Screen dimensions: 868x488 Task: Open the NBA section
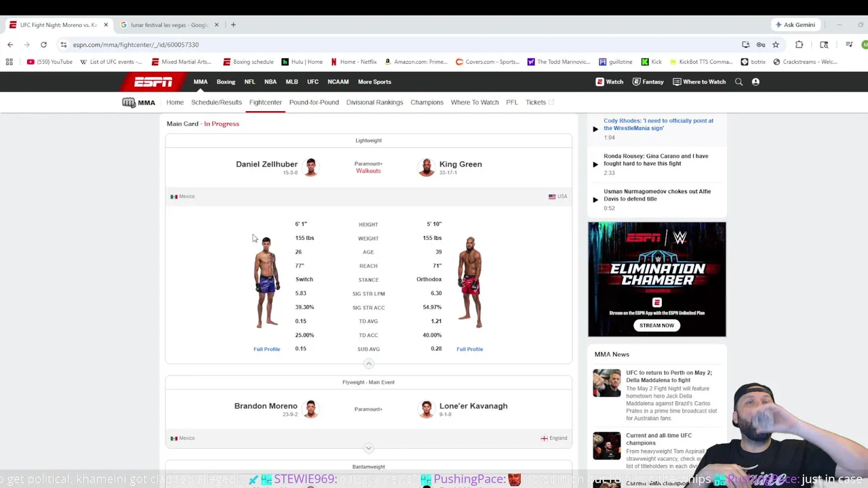pyautogui.click(x=271, y=82)
